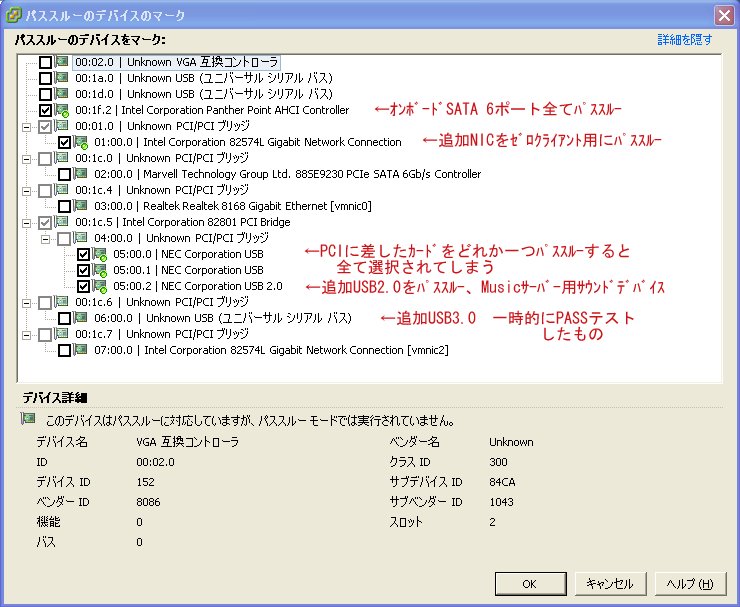Screen dimensions: 740x607
Task: Collapse the 04:00.0 PCI bridge subtree
Action: (46, 238)
